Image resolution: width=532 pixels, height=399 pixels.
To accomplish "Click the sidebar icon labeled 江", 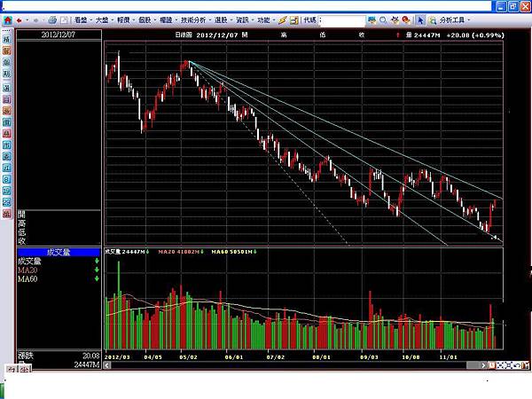I will [x=7, y=168].
